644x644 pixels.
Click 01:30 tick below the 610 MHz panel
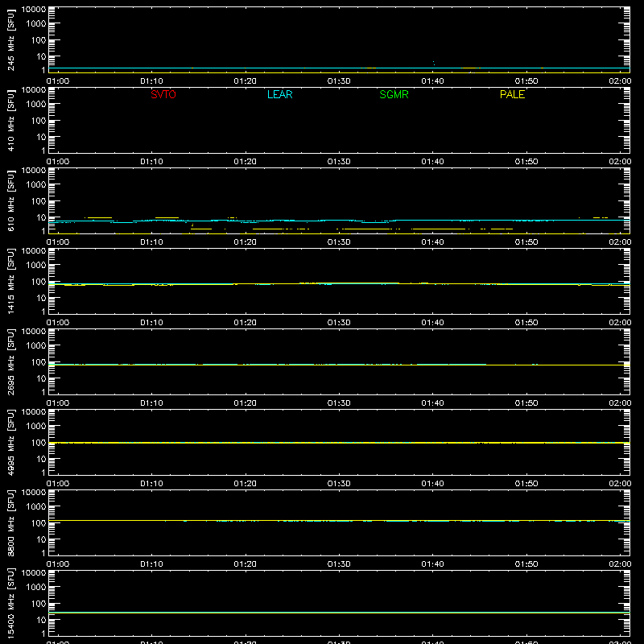coord(339,242)
